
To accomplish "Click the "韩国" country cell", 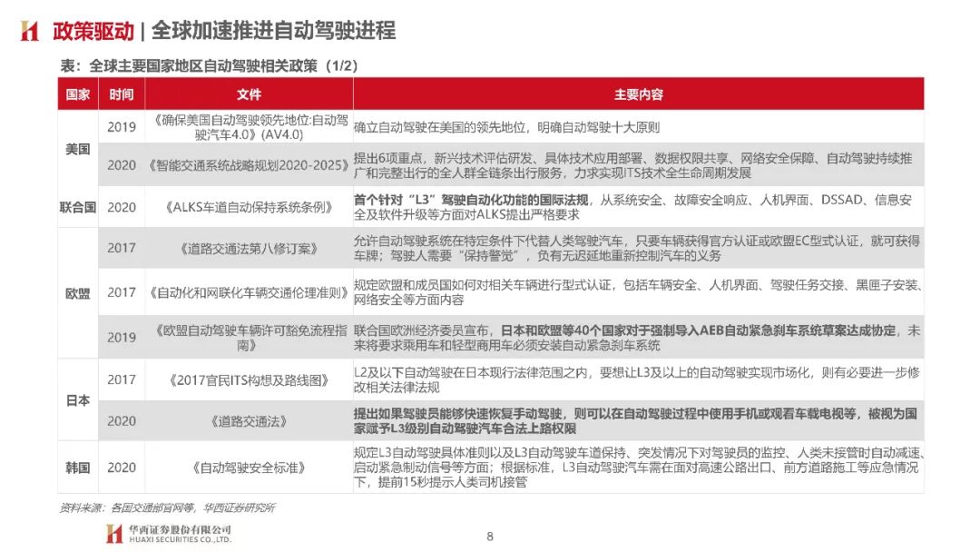I will pos(77,467).
